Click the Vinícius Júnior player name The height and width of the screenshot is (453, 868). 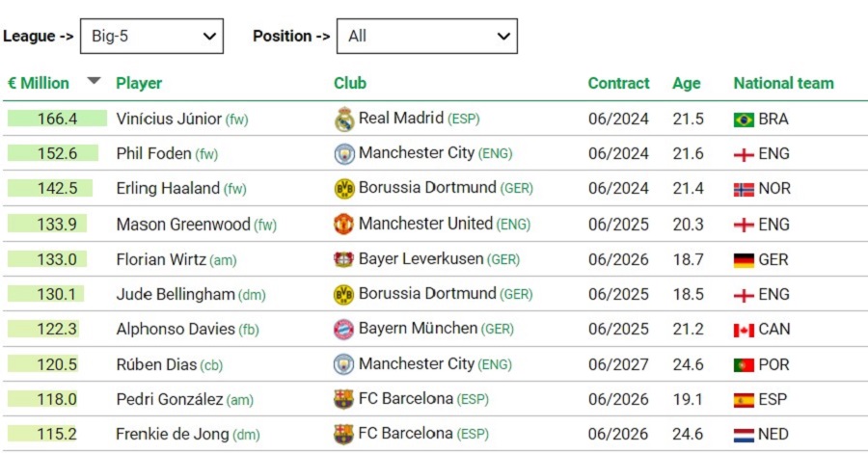[169, 119]
